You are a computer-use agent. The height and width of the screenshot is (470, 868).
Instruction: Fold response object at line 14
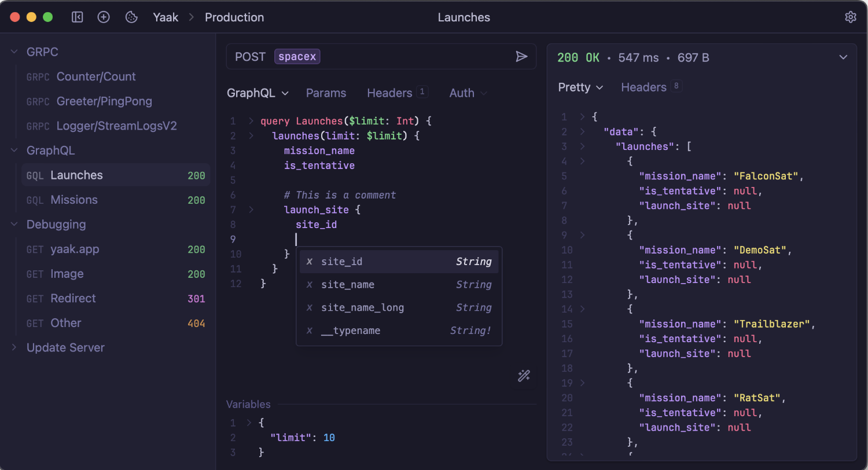coord(582,309)
